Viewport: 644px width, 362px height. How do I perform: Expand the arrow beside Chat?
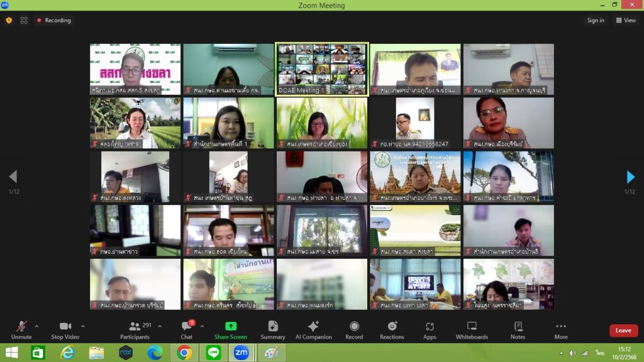point(202,326)
